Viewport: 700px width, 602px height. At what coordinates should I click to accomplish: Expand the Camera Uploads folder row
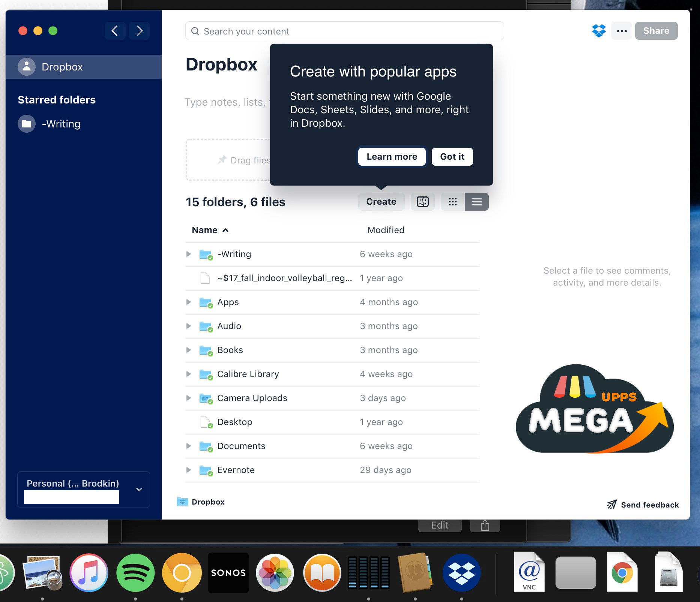tap(189, 398)
